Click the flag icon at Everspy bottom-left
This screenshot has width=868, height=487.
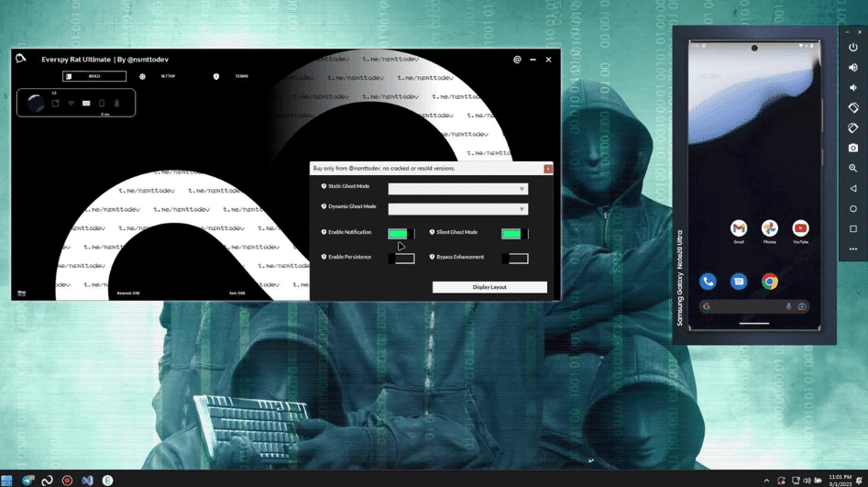(22, 293)
